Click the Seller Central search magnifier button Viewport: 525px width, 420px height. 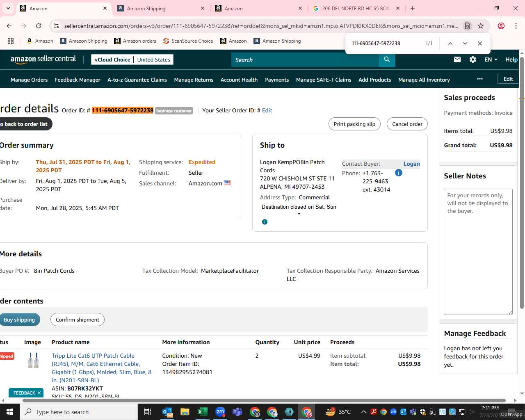click(x=387, y=60)
